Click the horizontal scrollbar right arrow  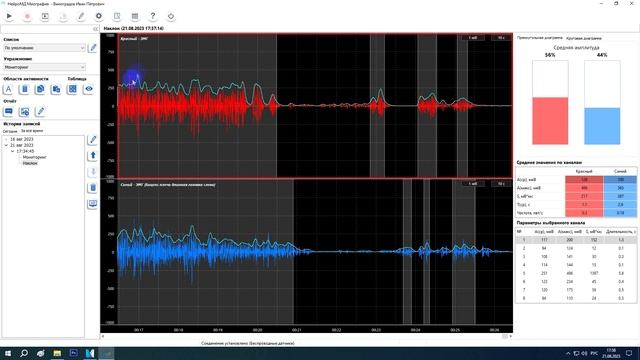[x=510, y=336]
